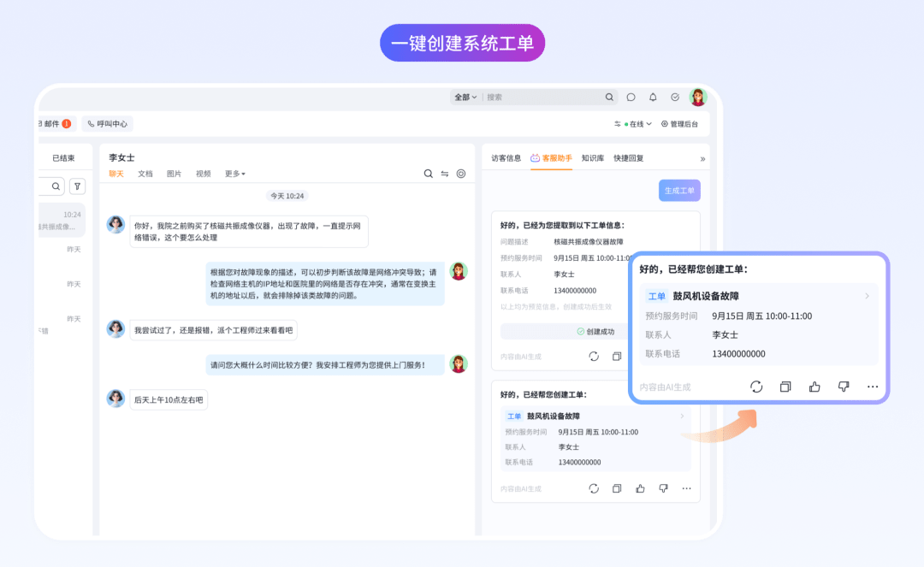Screen dimensions: 924x567
Task: Go to 管理后台 admin console
Action: point(679,124)
